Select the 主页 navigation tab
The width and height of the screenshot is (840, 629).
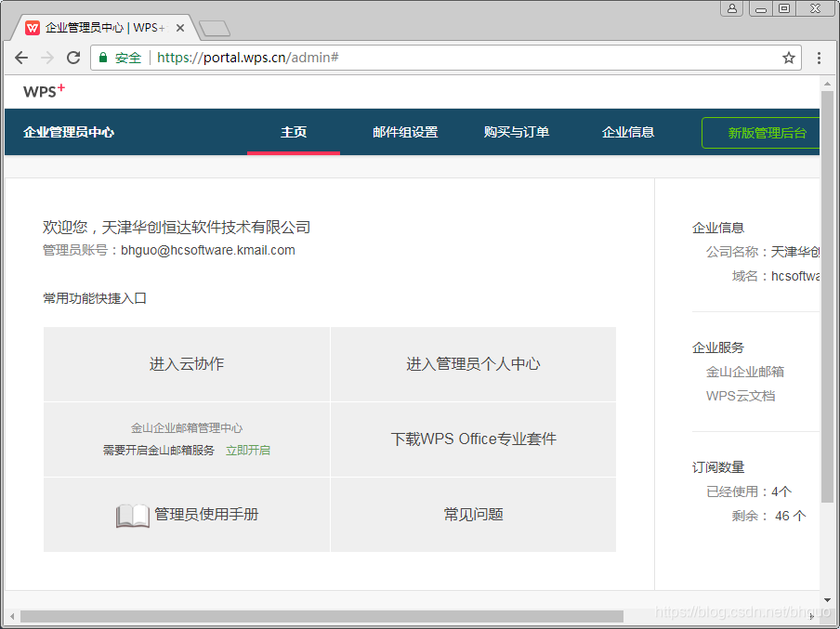click(294, 132)
